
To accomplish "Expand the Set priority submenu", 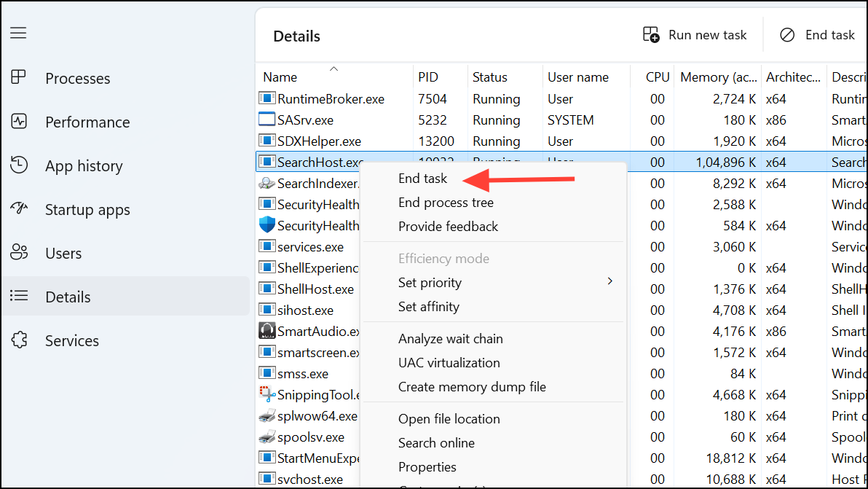I will [x=430, y=282].
